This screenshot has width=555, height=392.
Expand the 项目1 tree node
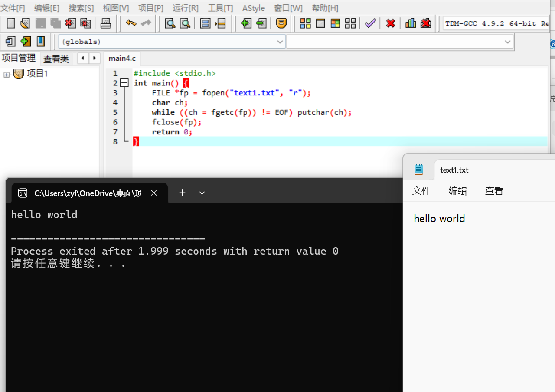(x=7, y=75)
